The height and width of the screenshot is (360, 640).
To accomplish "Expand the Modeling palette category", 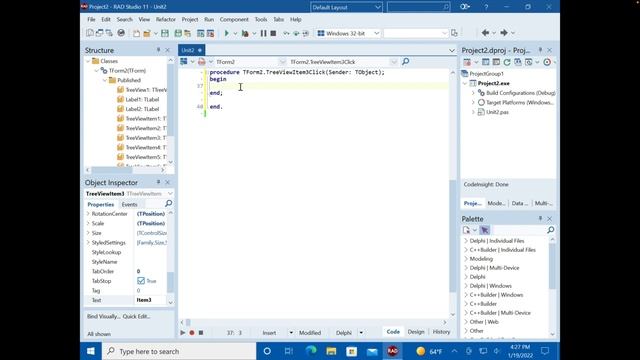I will point(466,259).
